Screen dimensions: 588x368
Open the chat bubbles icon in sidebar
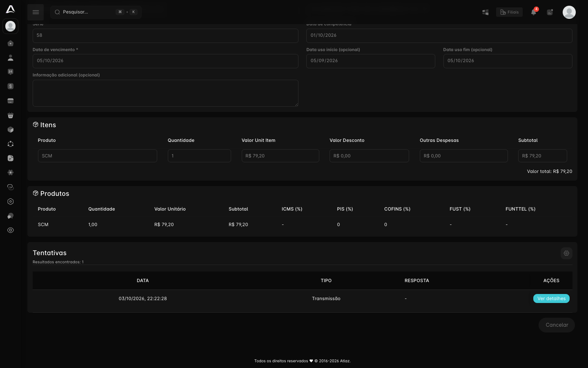point(11,216)
